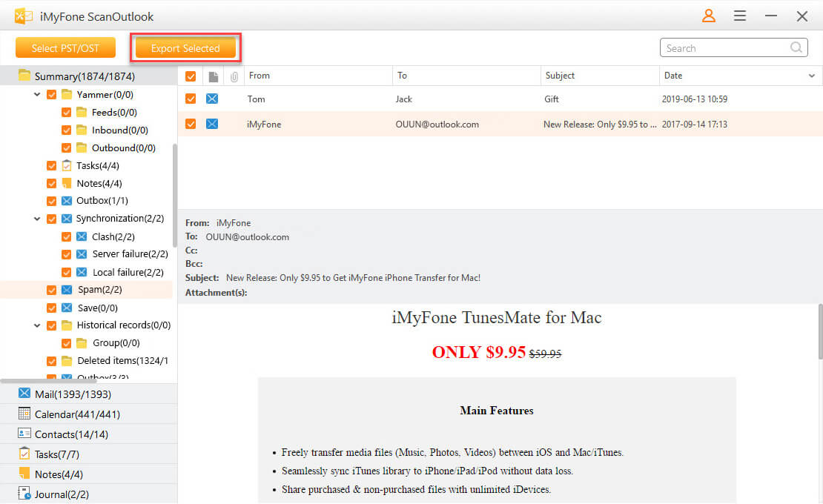
Task: Open the hamburger menu icon
Action: pyautogui.click(x=740, y=16)
